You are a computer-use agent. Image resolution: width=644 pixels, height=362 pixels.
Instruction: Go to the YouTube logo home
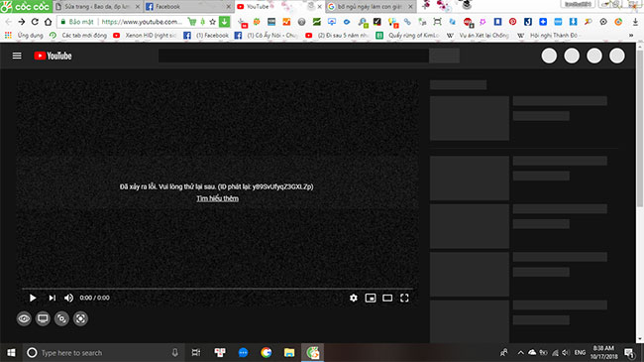click(53, 56)
